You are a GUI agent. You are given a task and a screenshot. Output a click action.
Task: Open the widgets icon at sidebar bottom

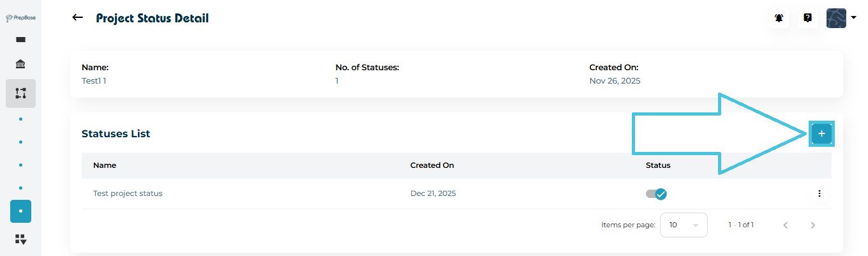tap(20, 239)
